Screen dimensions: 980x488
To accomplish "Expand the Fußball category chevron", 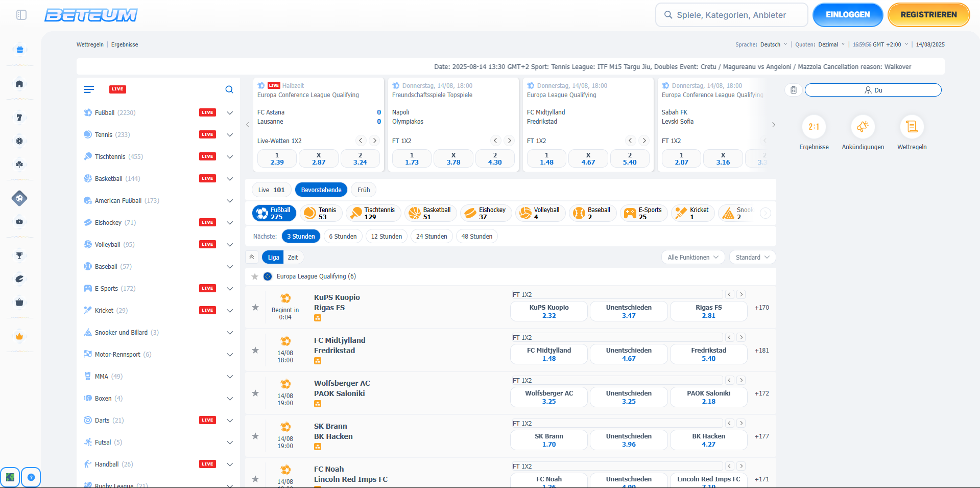I will [x=230, y=113].
